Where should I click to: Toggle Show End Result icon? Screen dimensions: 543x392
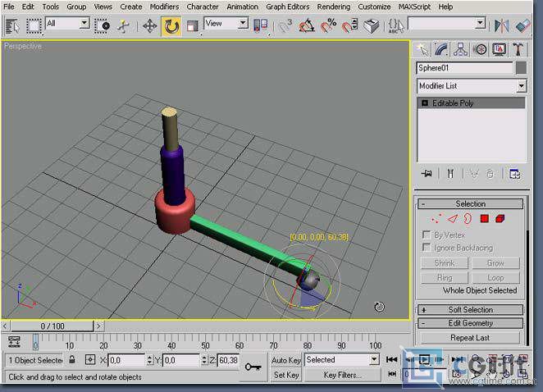[x=450, y=174]
